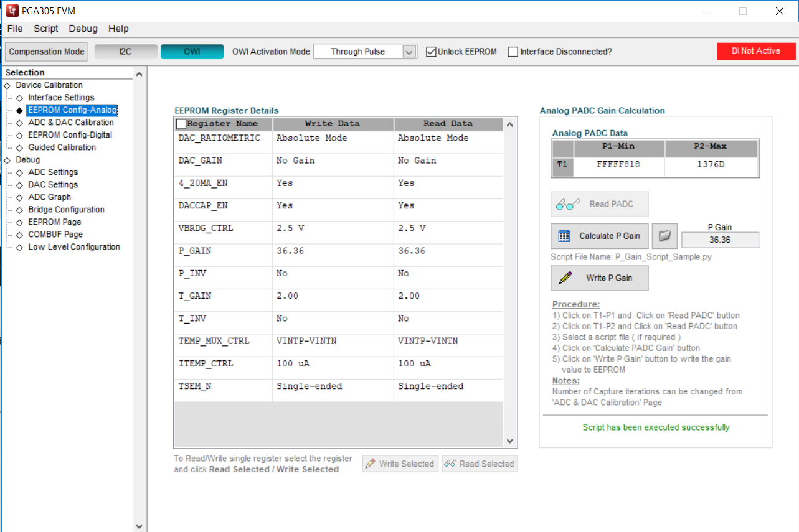Image resolution: width=799 pixels, height=532 pixels.
Task: Select the VBRDG_CTRL register name
Action: pos(206,228)
